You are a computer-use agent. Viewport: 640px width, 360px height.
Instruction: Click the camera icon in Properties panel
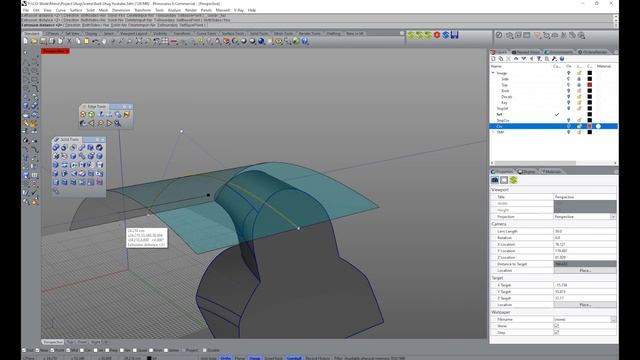click(495, 180)
